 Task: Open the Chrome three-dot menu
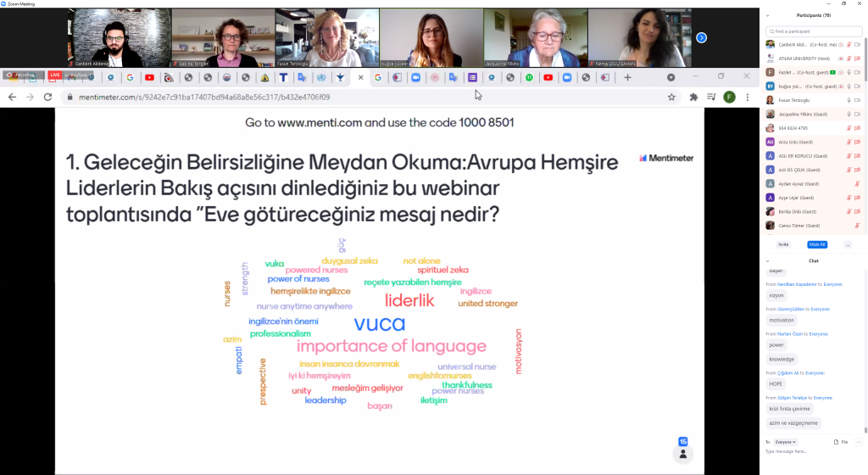pyautogui.click(x=748, y=98)
